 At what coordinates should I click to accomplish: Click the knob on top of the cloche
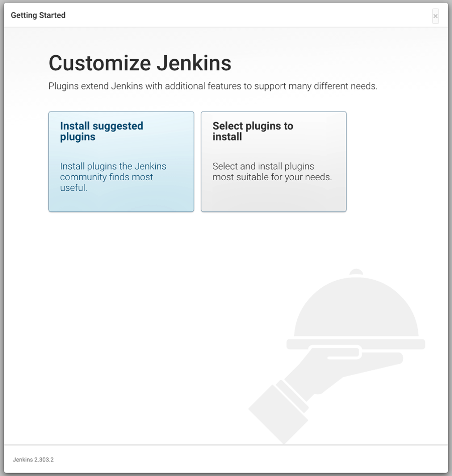[356, 272]
